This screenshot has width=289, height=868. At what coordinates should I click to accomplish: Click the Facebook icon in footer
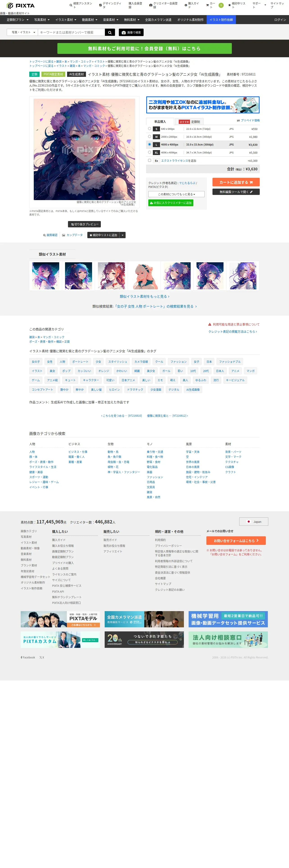(22, 657)
